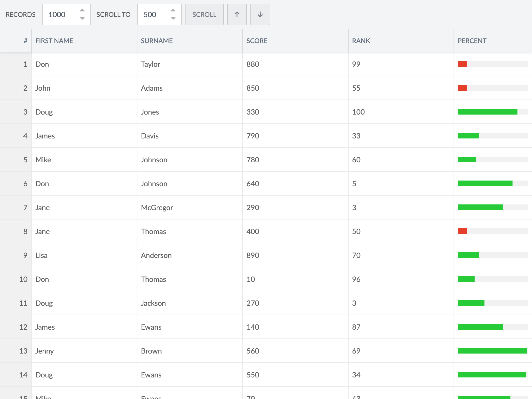Screen dimensions: 532x399
Task: Click the scroll down arrow button
Action: pos(260,15)
